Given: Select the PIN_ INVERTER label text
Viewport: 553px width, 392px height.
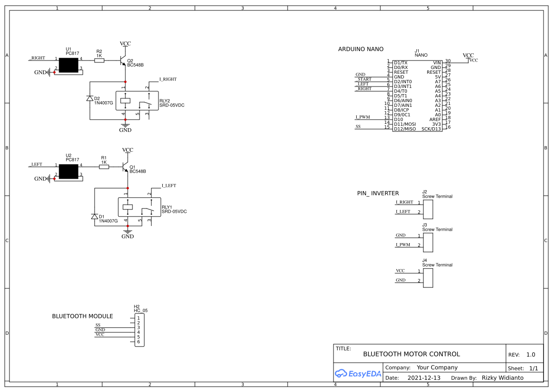Looking at the screenshot, I should tap(378, 193).
